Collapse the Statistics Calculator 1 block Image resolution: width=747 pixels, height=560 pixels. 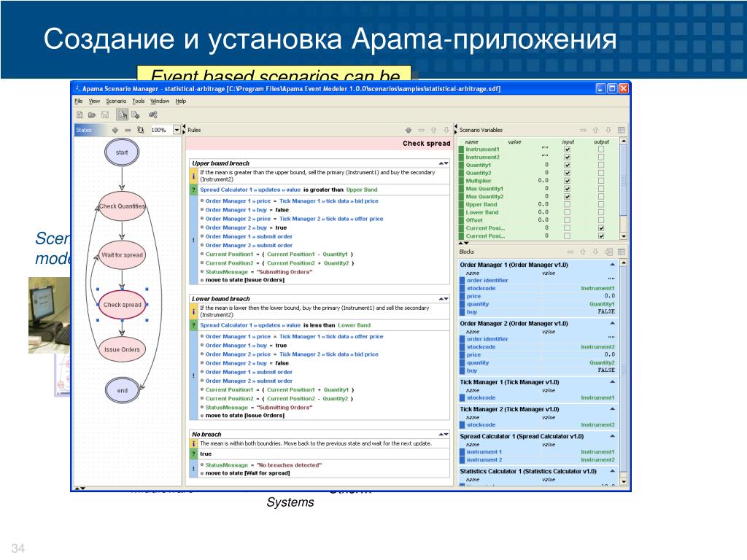click(x=612, y=471)
